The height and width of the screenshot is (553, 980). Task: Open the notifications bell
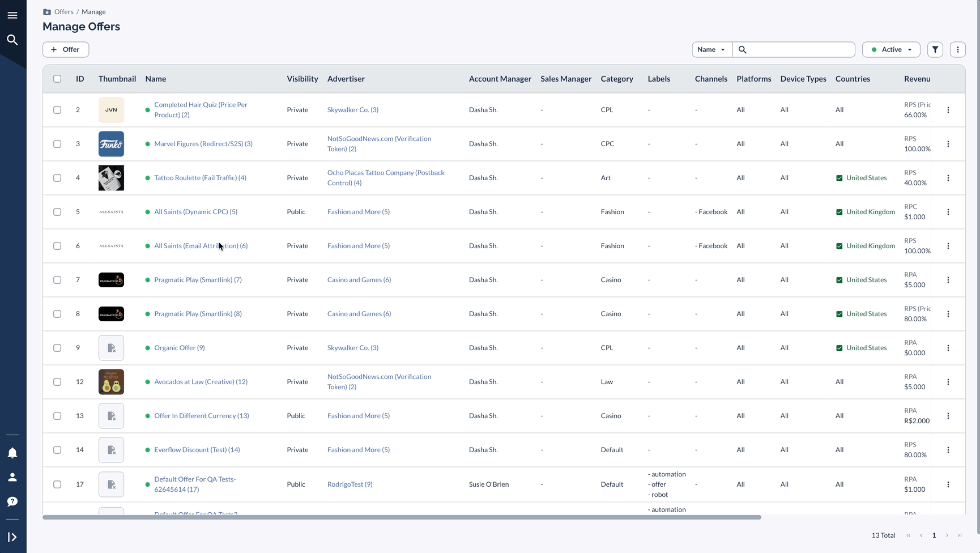(12, 453)
